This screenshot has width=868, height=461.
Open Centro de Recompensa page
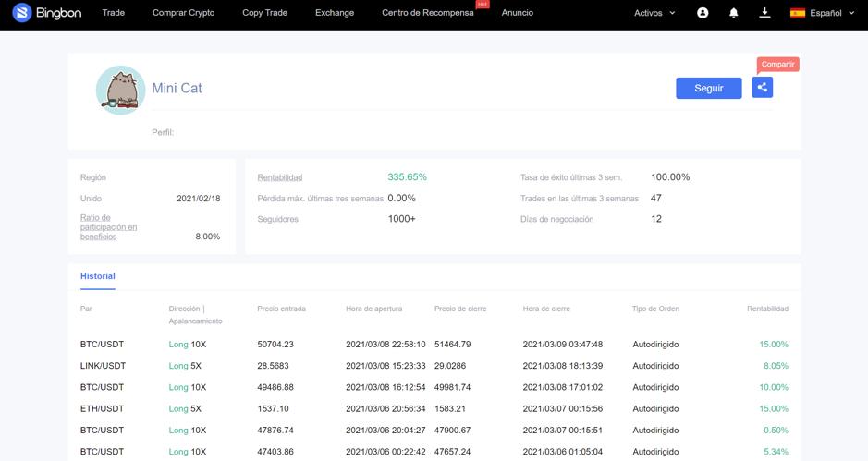click(427, 13)
